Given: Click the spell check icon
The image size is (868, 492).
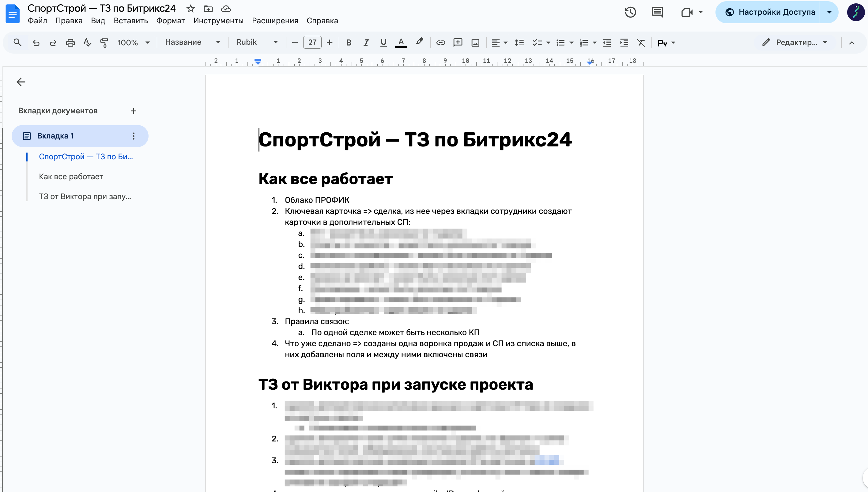Looking at the screenshot, I should (87, 43).
